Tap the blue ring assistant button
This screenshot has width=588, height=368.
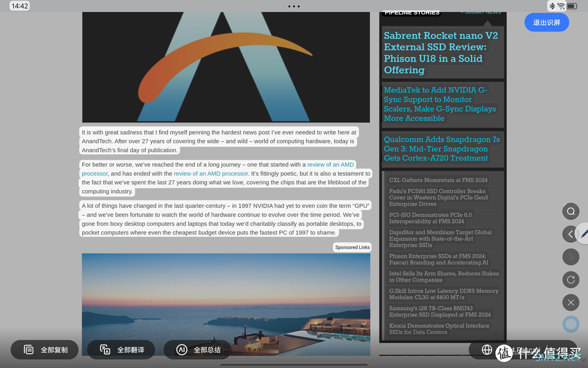571,324
